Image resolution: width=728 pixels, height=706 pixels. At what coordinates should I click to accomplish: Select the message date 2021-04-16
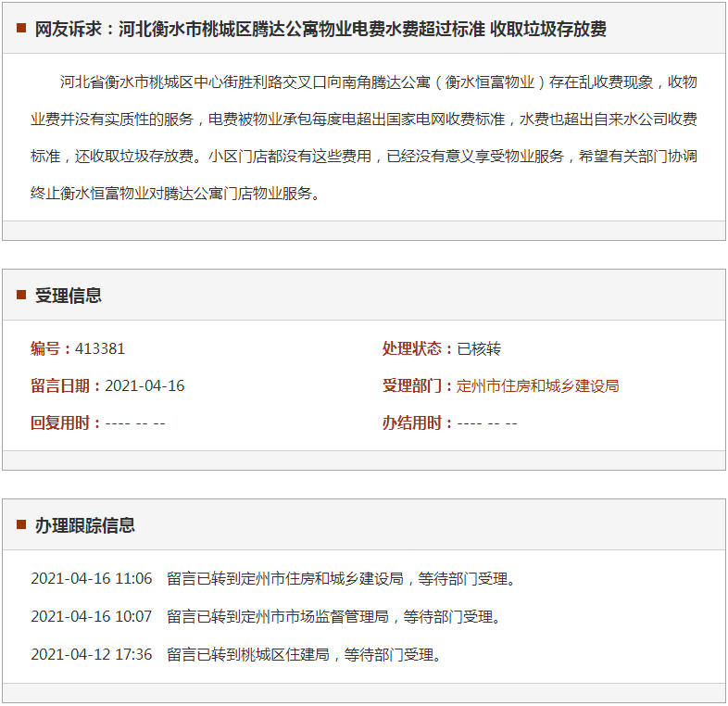(x=144, y=386)
